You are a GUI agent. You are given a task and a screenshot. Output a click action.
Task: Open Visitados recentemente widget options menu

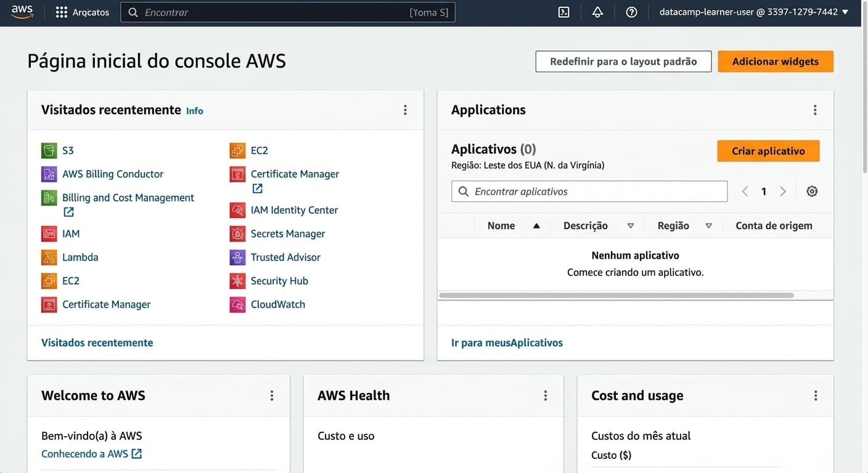click(x=405, y=110)
